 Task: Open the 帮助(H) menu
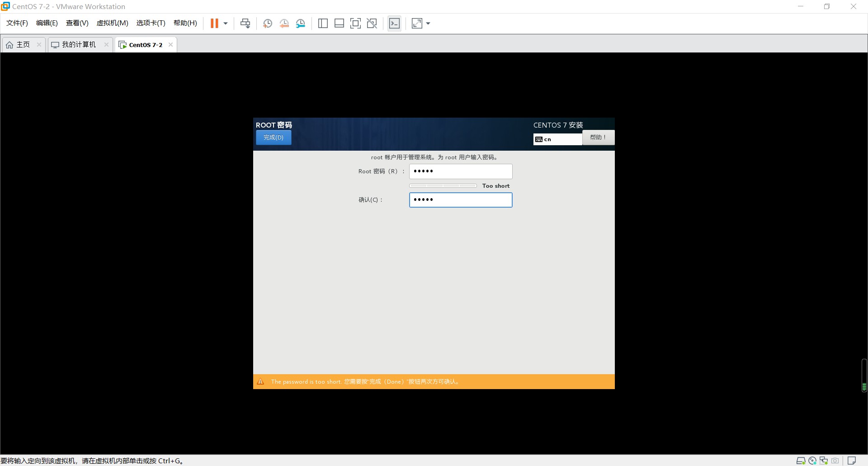point(185,23)
